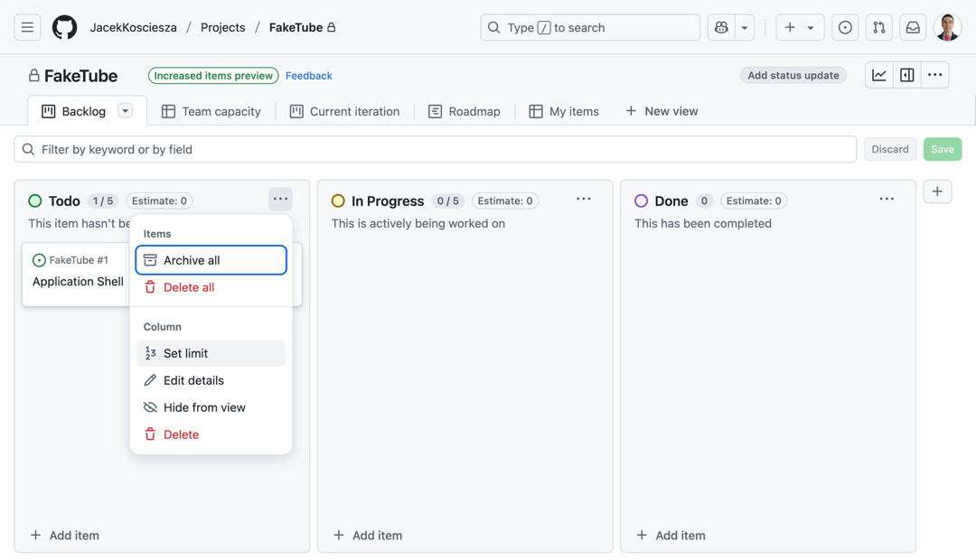The height and width of the screenshot is (560, 976).
Task: Open user profile avatar menu
Action: click(947, 27)
